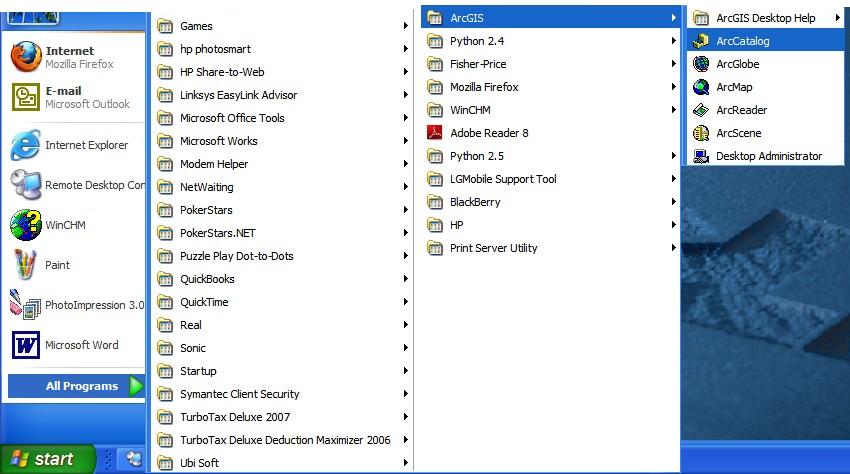The width and height of the screenshot is (850, 474).
Task: Expand the Fisher-Price submenu arrow
Action: 673,64
